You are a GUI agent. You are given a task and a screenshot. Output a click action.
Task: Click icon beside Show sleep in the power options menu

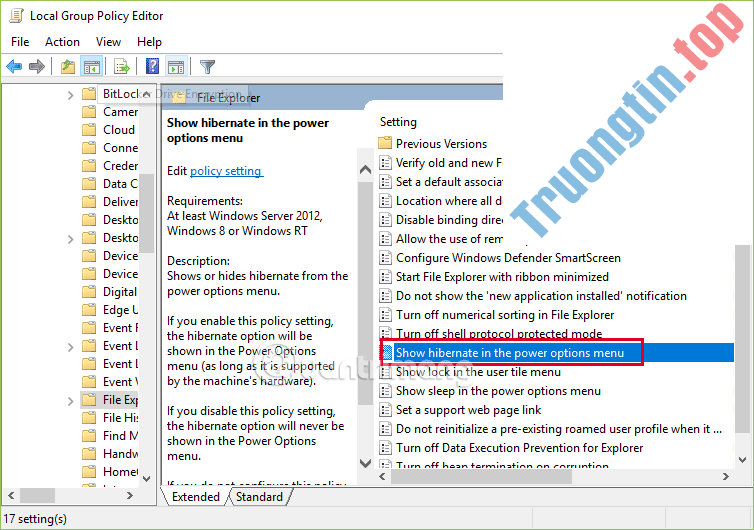(x=385, y=391)
